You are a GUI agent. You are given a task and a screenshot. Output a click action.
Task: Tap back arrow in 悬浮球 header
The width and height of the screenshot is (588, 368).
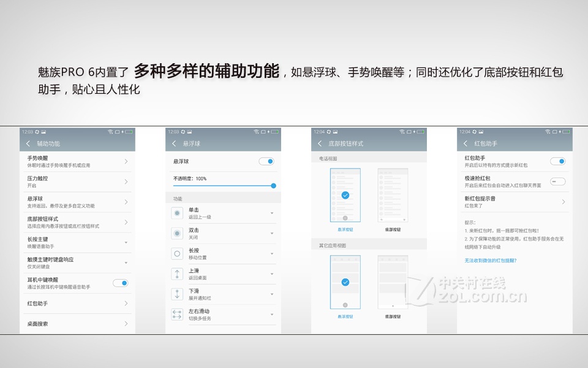tap(173, 144)
